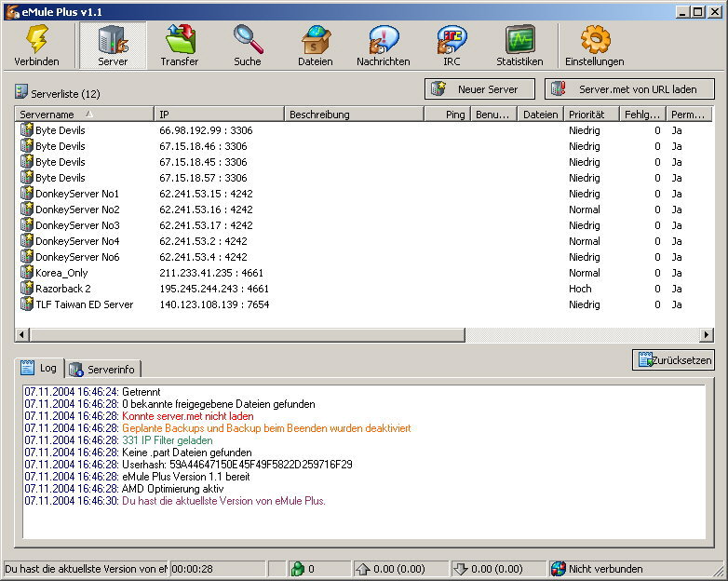
Task: Click the upload arrow in status bar
Action: (x=363, y=569)
